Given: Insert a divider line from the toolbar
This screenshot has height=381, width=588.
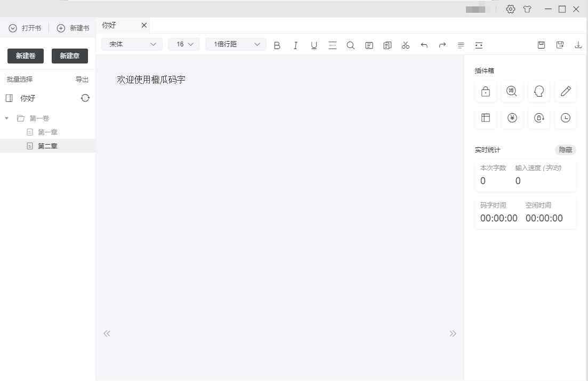Looking at the screenshot, I should pyautogui.click(x=332, y=45).
